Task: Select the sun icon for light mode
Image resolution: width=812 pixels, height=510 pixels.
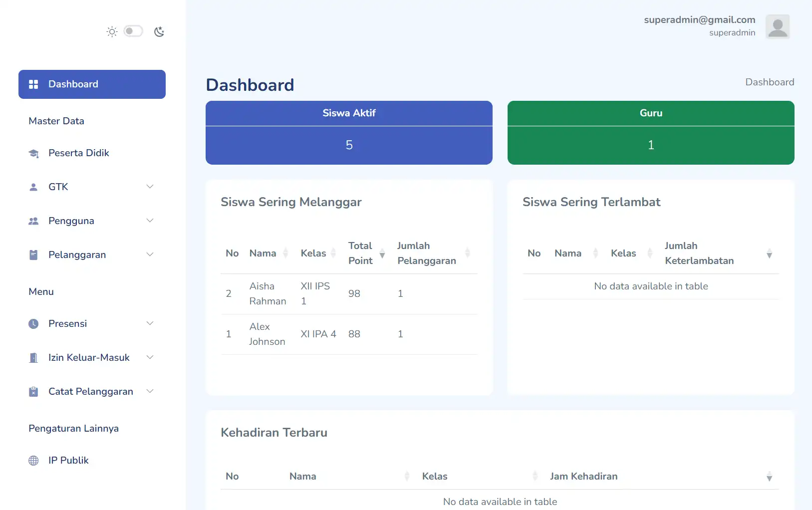Action: [111, 31]
